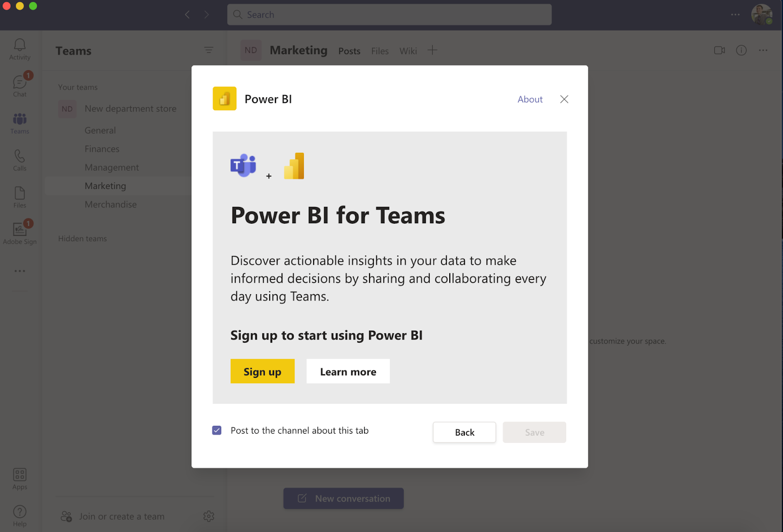
Task: Open the Adobe Sign app
Action: [20, 233]
